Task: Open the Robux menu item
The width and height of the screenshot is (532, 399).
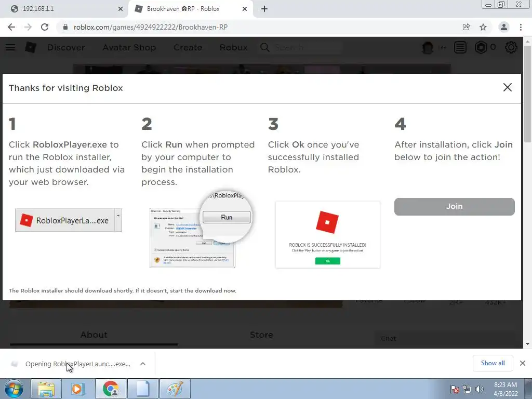Action: pos(233,47)
